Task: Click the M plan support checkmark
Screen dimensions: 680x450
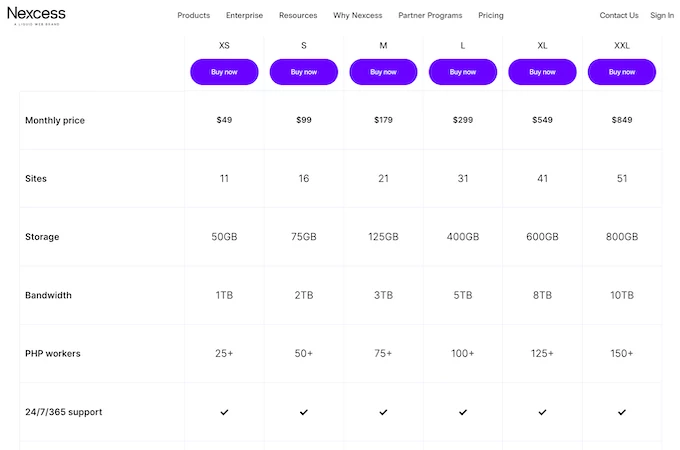Action: (x=383, y=412)
